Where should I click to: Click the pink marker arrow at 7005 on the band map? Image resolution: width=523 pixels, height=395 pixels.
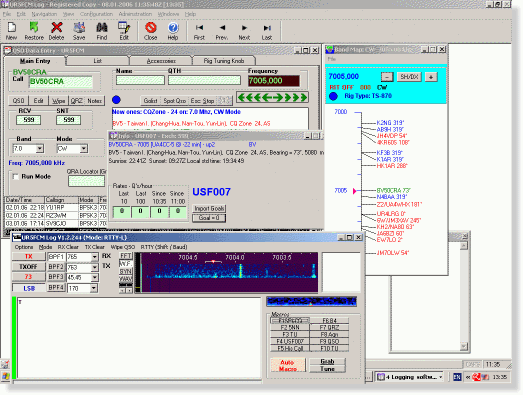click(355, 191)
